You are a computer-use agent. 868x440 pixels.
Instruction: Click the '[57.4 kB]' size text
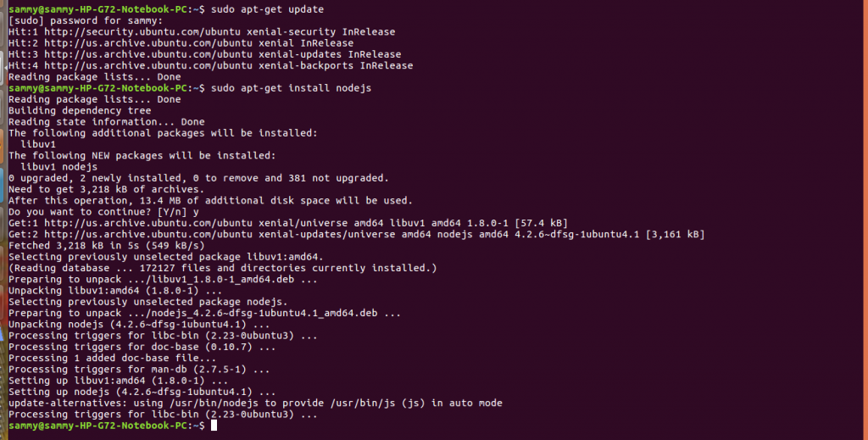[x=541, y=223]
